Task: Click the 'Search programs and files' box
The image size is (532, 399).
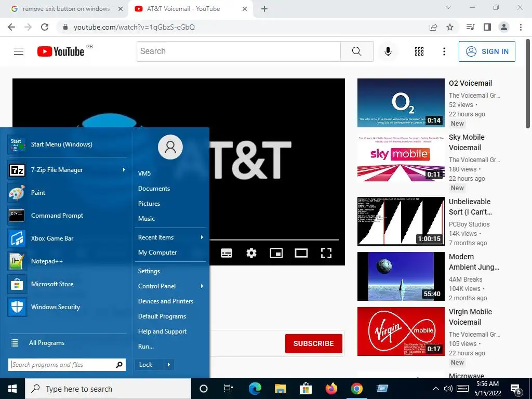Action: click(67, 365)
